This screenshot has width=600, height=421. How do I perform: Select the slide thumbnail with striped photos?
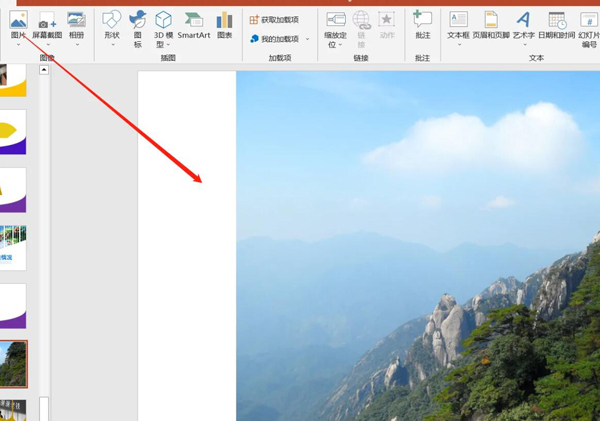pyautogui.click(x=13, y=248)
